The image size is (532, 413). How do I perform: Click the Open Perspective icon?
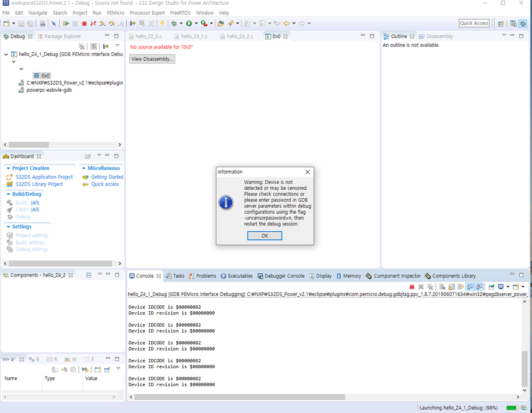tap(501, 23)
